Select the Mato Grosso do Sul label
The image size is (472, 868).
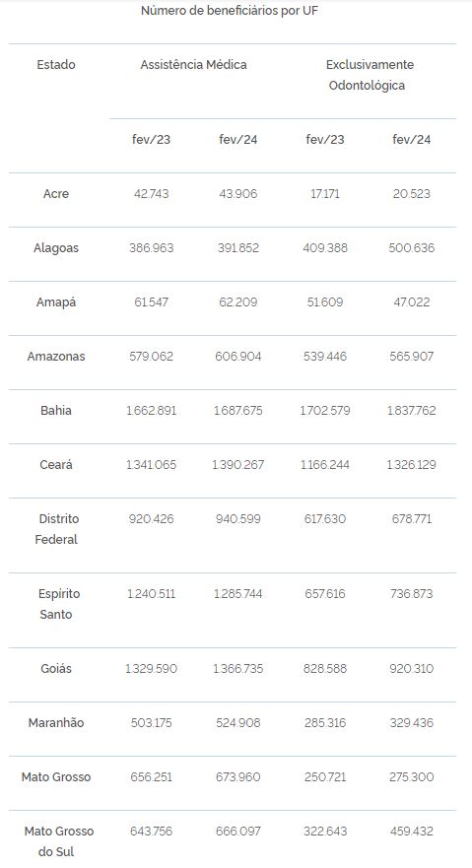59,840
